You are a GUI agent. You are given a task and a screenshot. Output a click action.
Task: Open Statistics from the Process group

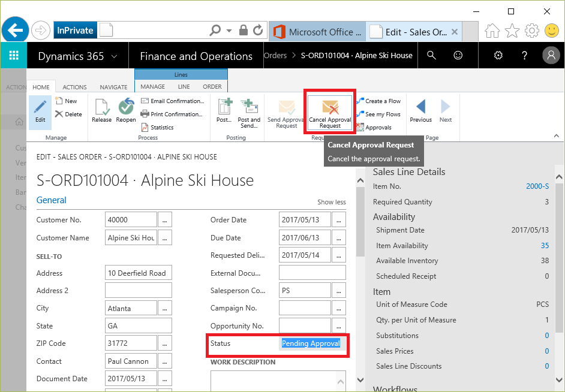pos(157,127)
